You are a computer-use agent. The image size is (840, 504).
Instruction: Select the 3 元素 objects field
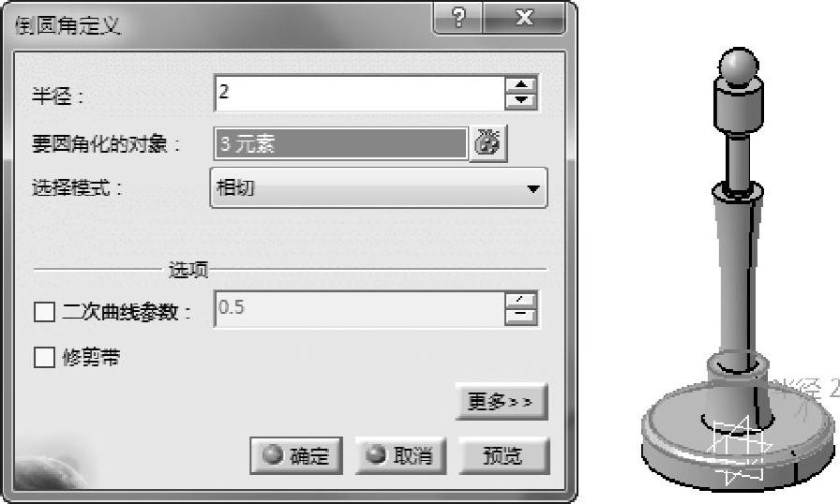[x=340, y=143]
